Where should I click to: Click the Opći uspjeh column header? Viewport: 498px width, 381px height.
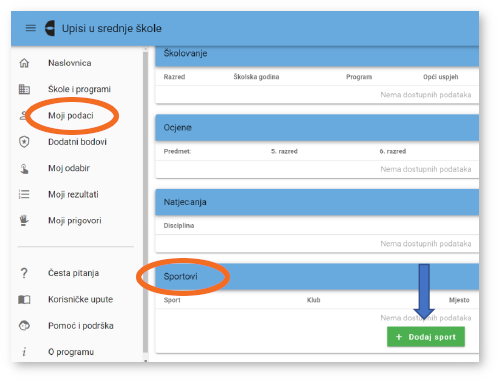point(440,77)
